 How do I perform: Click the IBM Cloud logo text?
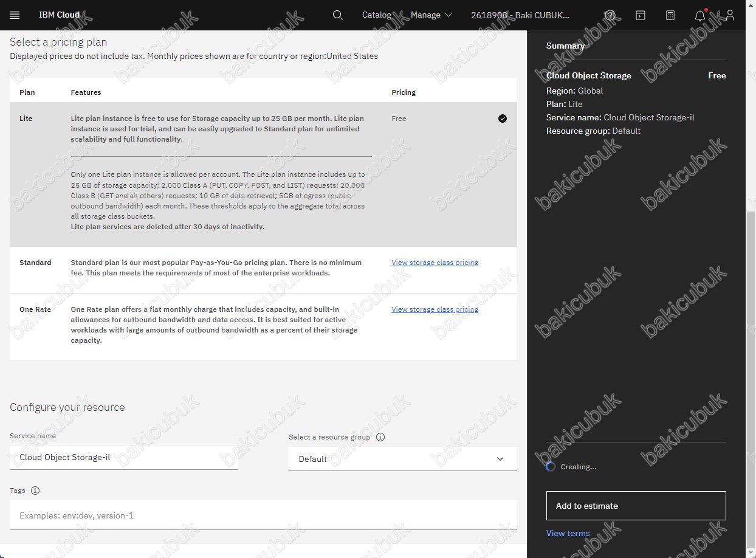[59, 15]
